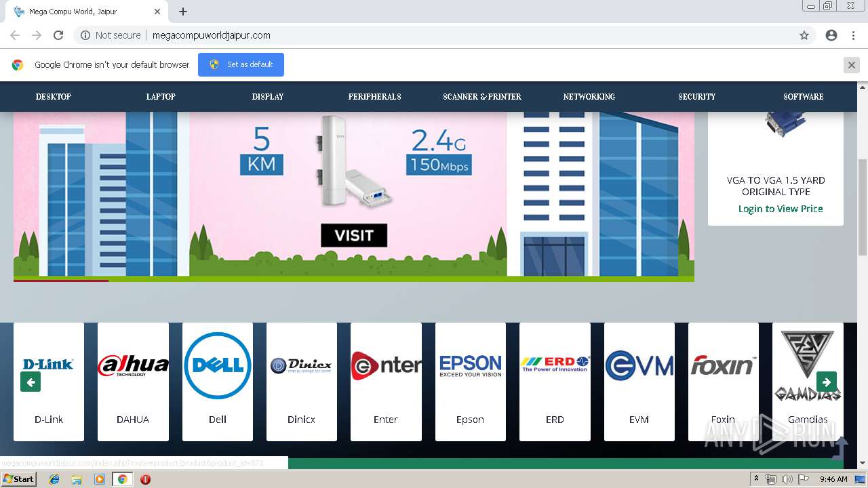Click volume speaker tray icon
868x488 pixels.
[787, 479]
